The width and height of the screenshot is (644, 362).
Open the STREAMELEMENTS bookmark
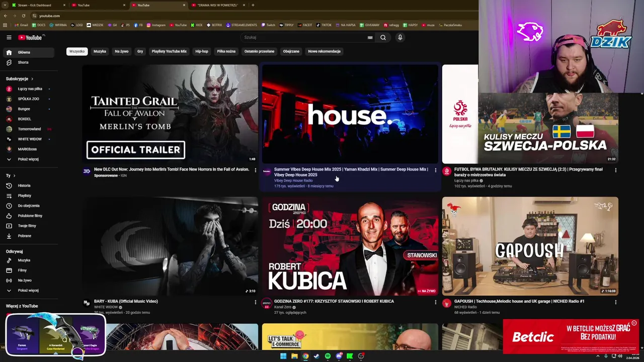click(x=242, y=25)
